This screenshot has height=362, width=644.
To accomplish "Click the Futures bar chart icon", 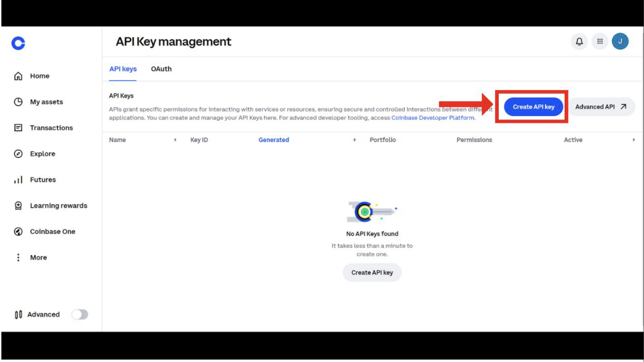I will point(18,180).
